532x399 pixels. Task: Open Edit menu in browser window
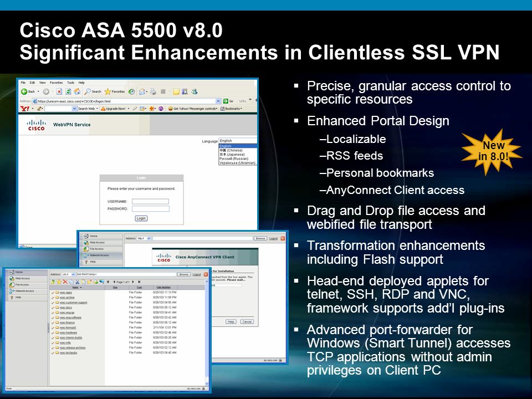coord(32,83)
